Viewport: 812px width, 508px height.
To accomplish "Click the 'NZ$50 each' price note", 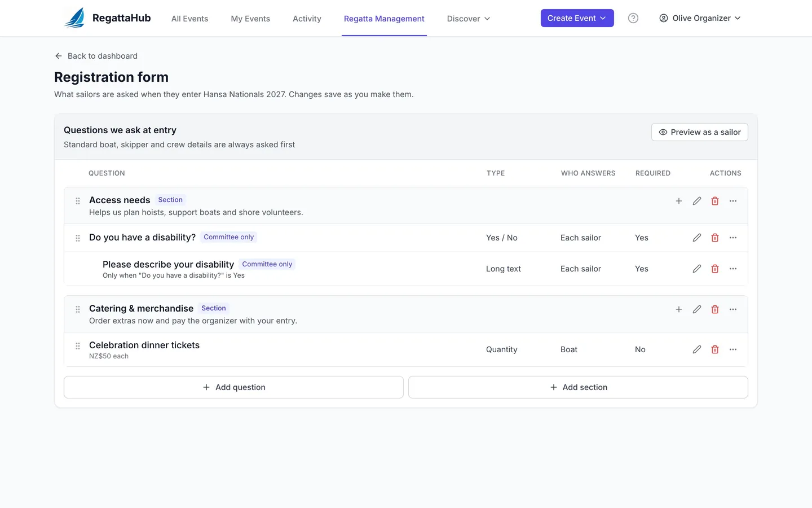I will (x=109, y=356).
